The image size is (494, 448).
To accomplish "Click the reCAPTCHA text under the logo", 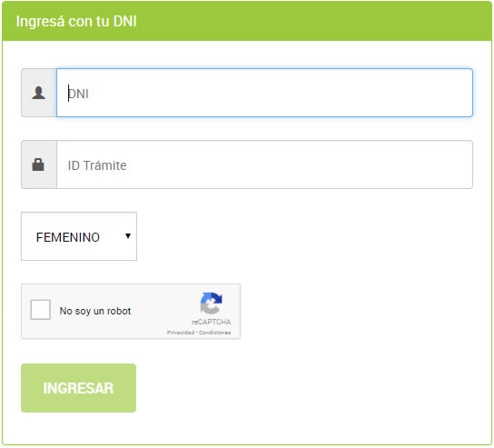I will pyautogui.click(x=211, y=322).
